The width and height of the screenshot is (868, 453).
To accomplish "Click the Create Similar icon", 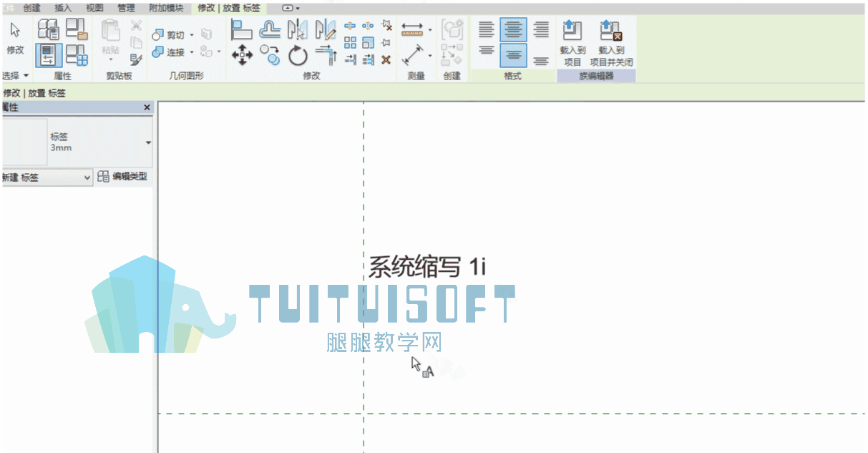I will pos(452,54).
